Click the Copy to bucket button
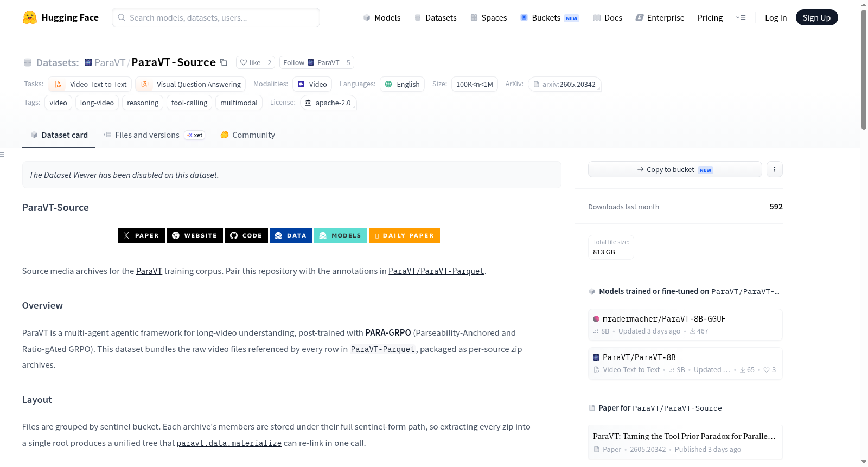The height and width of the screenshot is (467, 868). tap(675, 169)
